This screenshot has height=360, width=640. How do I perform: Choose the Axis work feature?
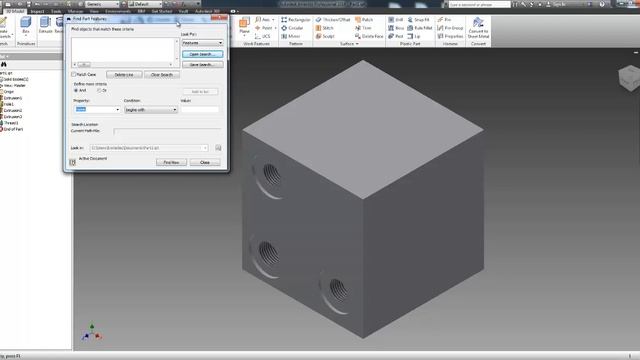[x=263, y=20]
